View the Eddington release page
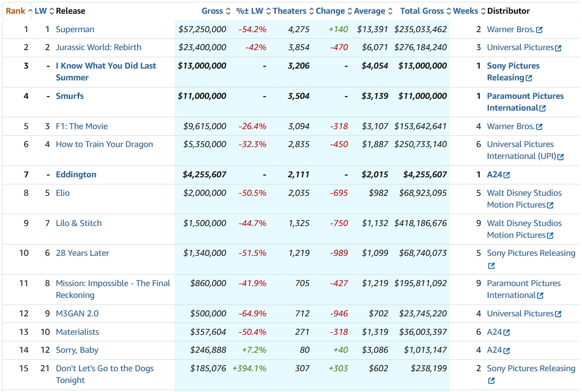The width and height of the screenshot is (582, 392). (76, 174)
